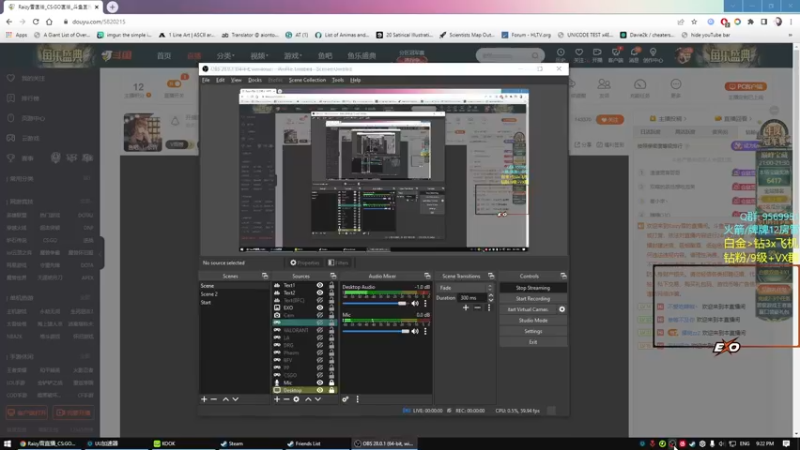Show the Cam source
Image resolution: width=800 pixels, height=450 pixels.
point(320,315)
